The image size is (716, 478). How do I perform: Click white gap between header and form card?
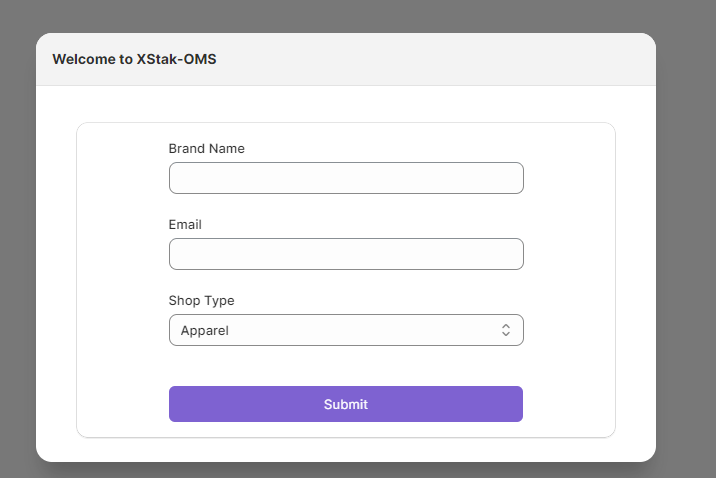tap(346, 104)
